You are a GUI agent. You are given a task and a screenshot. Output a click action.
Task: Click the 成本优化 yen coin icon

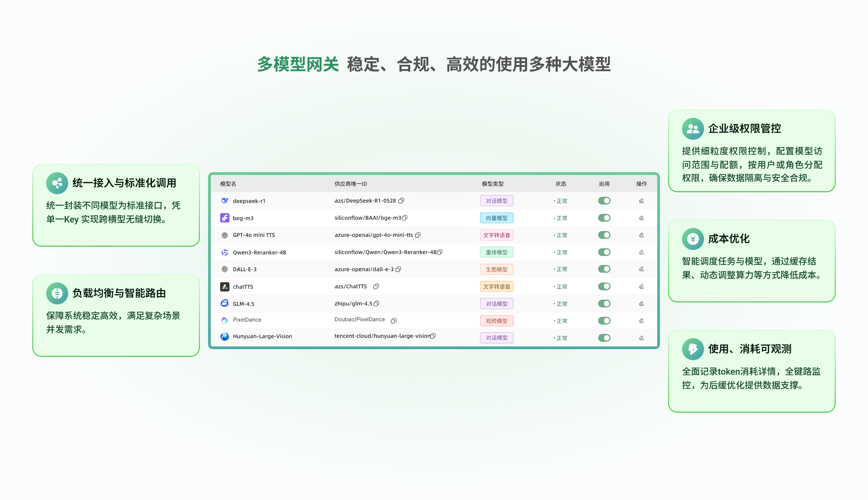pos(693,239)
